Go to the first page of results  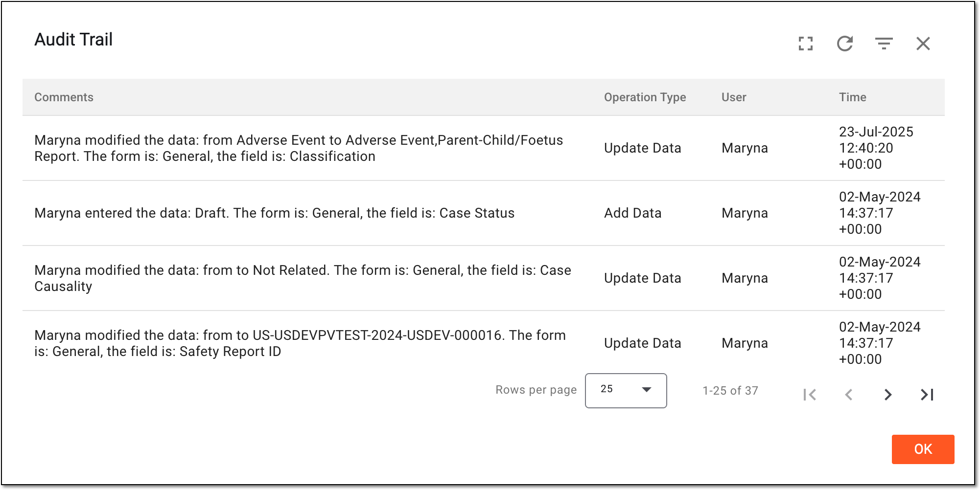(810, 395)
